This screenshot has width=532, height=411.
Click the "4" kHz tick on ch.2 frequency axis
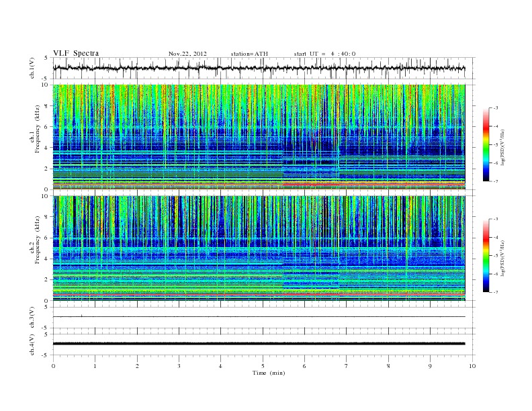click(x=46, y=259)
